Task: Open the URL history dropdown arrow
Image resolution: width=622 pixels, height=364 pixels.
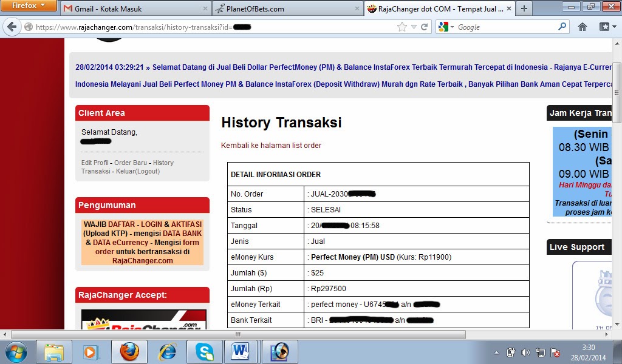Action: pos(414,27)
